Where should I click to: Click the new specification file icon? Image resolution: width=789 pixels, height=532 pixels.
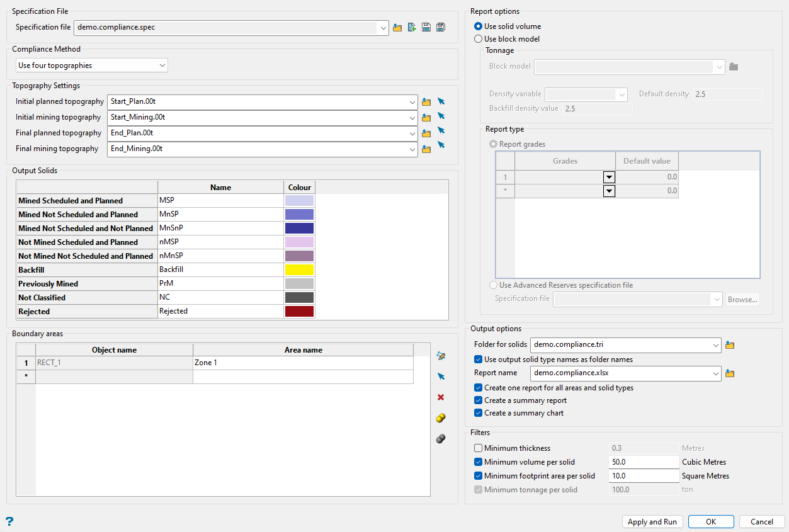coord(412,27)
